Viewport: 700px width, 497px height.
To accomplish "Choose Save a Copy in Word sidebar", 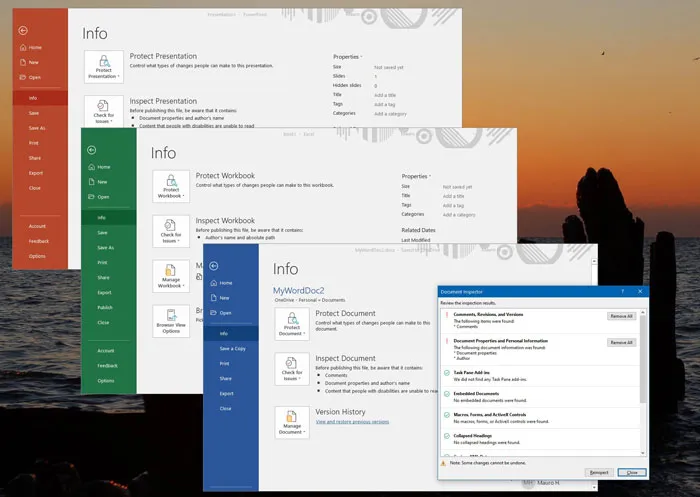I will coord(233,349).
